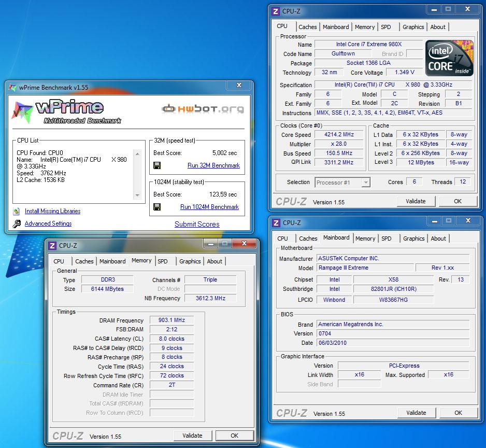Click the Gulftown code name field
The height and width of the screenshot is (448, 486).
pyautogui.click(x=343, y=54)
